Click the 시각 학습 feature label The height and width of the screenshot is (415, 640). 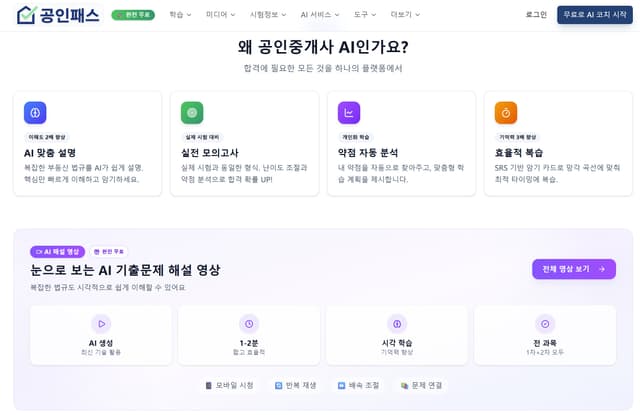point(397,343)
